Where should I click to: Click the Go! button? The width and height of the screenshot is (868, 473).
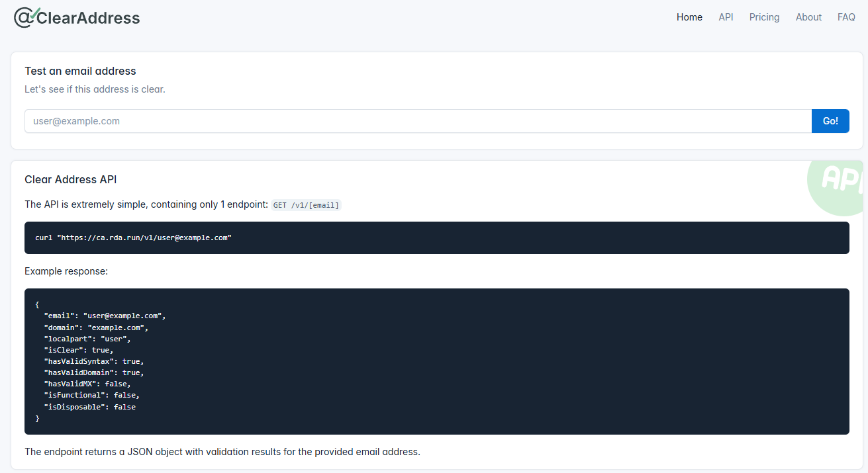coord(830,121)
